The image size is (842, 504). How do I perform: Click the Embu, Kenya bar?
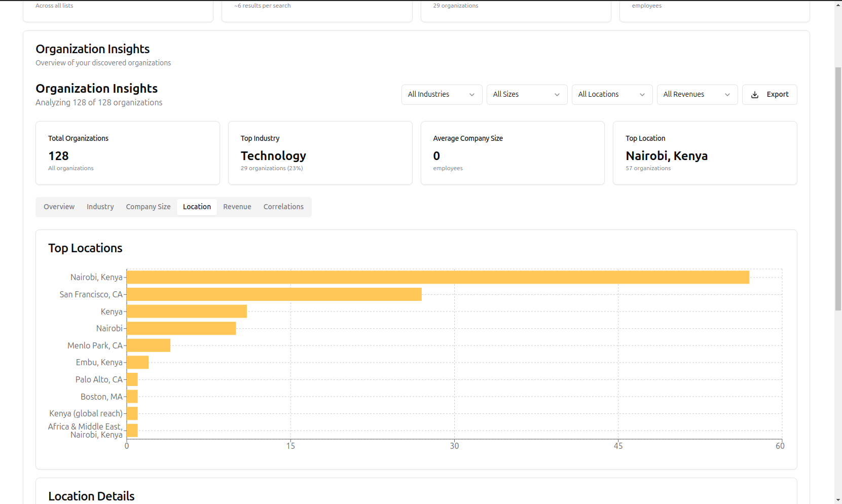coord(137,362)
